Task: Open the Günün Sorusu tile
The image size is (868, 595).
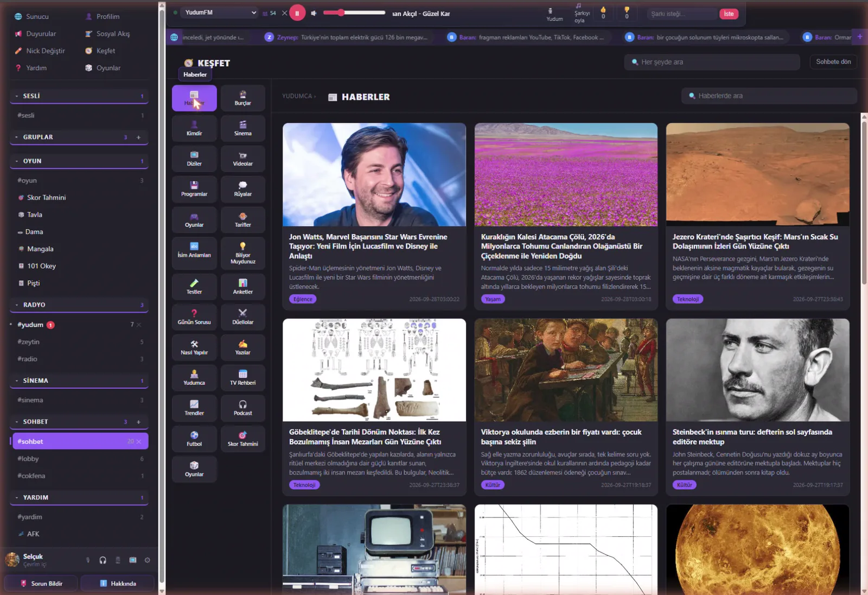Action: (x=194, y=318)
